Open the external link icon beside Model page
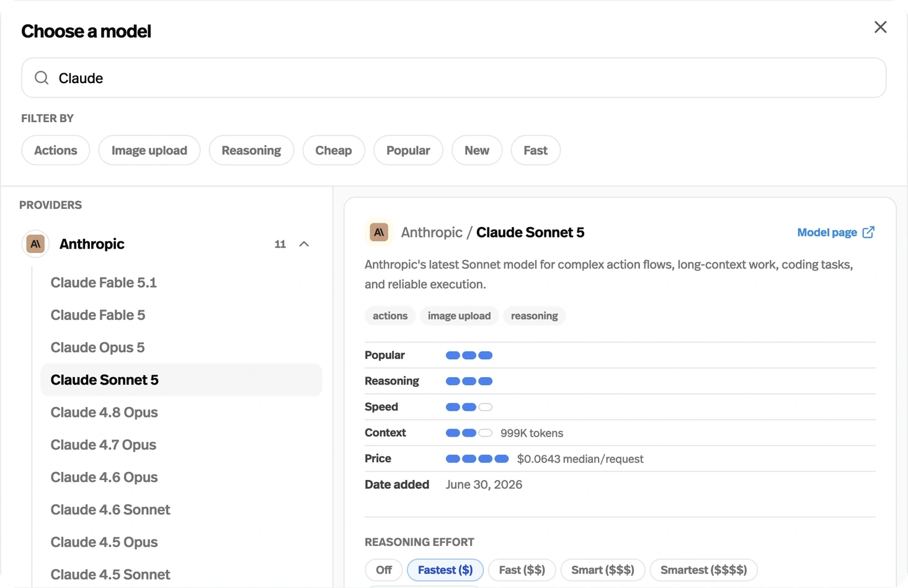The width and height of the screenshot is (908, 588). 868,232
